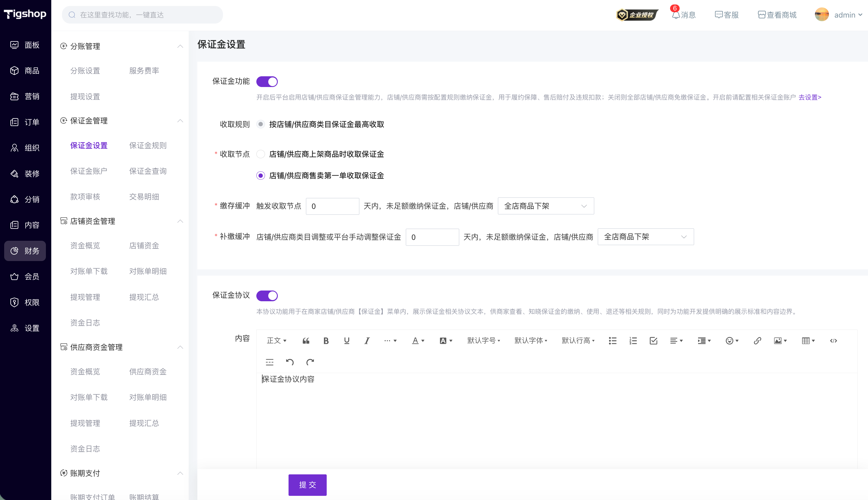This screenshot has height=500, width=868.
Task: Open the font color picker dropdown
Action: coord(418,341)
